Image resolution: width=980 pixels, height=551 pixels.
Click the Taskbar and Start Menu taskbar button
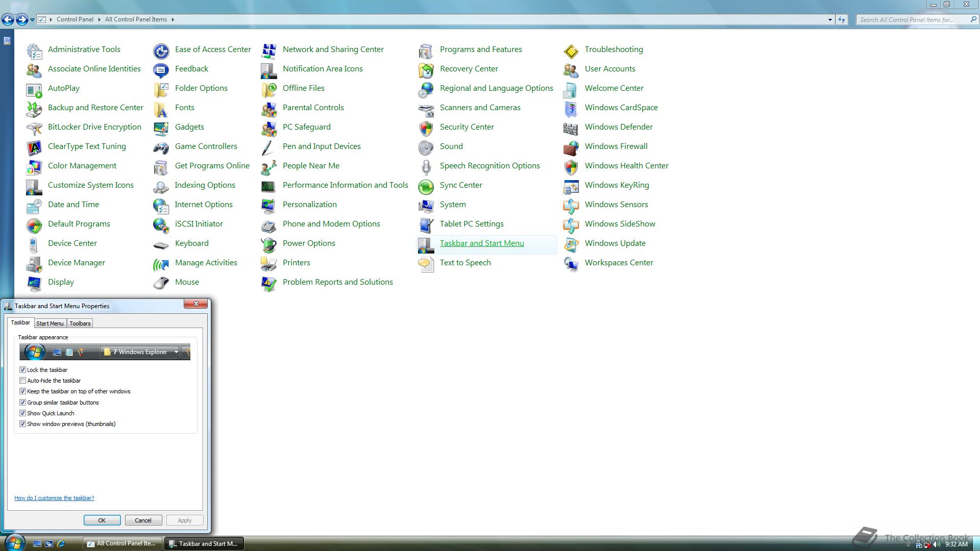(204, 544)
